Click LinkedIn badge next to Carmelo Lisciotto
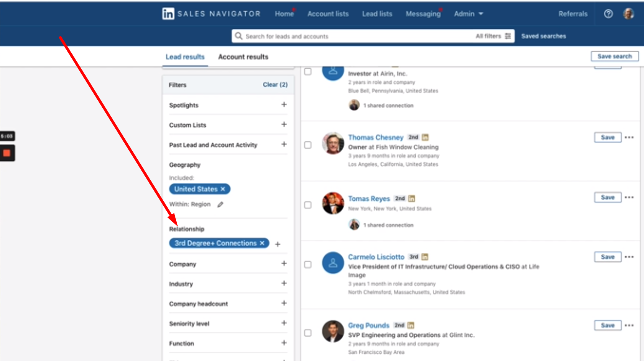Image resolution: width=644 pixels, height=361 pixels. [x=425, y=257]
